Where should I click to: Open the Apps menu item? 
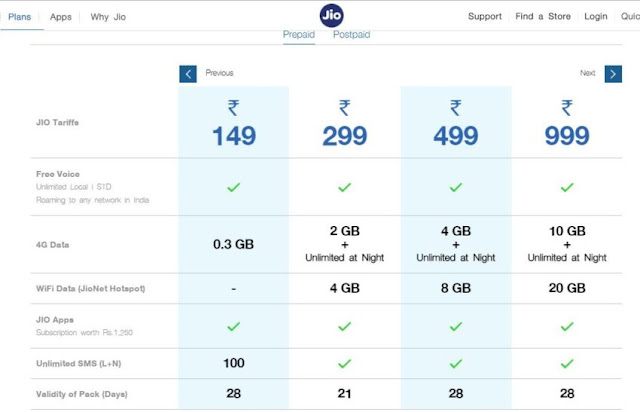click(61, 17)
